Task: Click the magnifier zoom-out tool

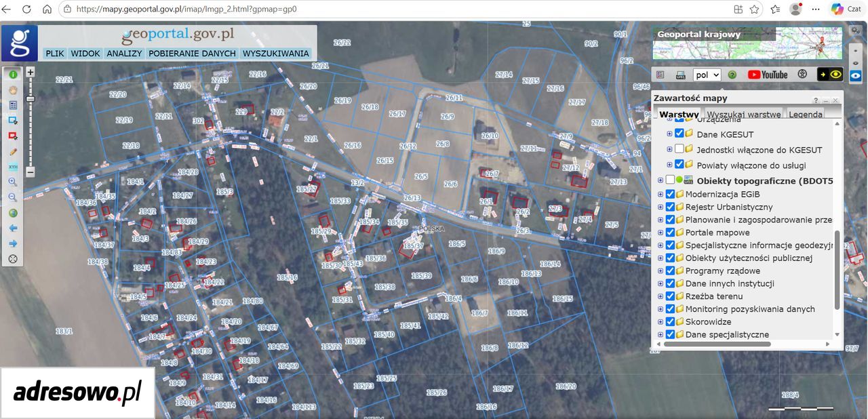Action: pyautogui.click(x=13, y=197)
